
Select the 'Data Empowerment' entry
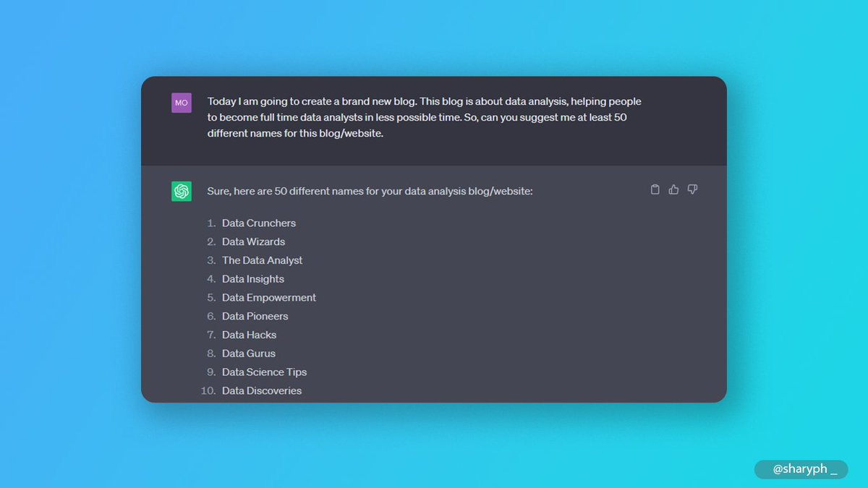[269, 298]
